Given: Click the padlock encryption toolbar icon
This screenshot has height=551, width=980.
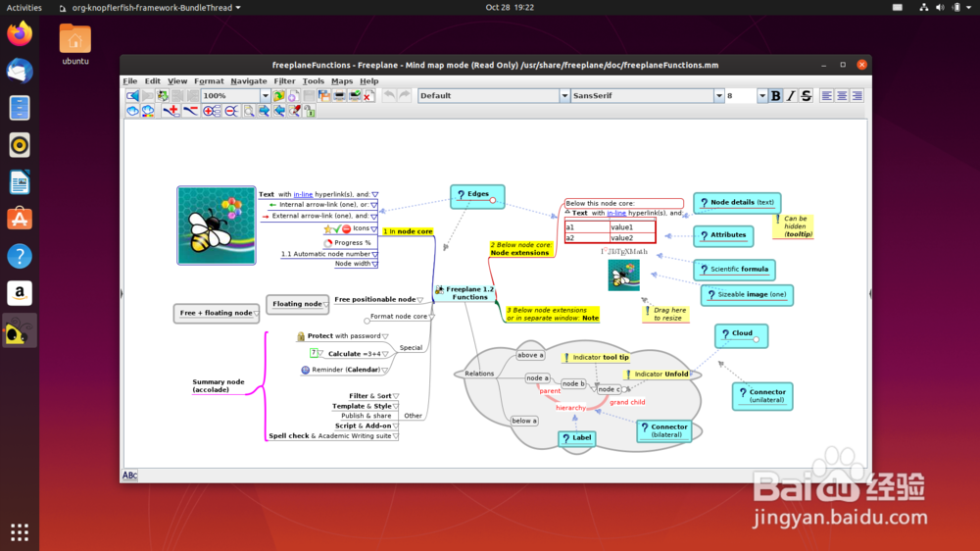Looking at the screenshot, I should click(310, 112).
